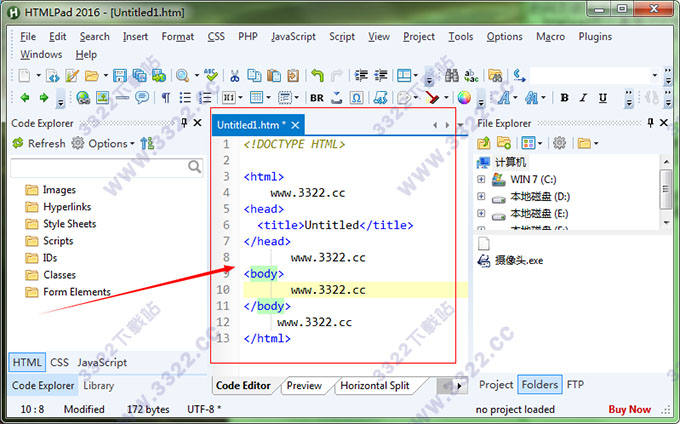Click the Paste clipboard icon
Screen dimensions: 680x424
click(x=274, y=76)
